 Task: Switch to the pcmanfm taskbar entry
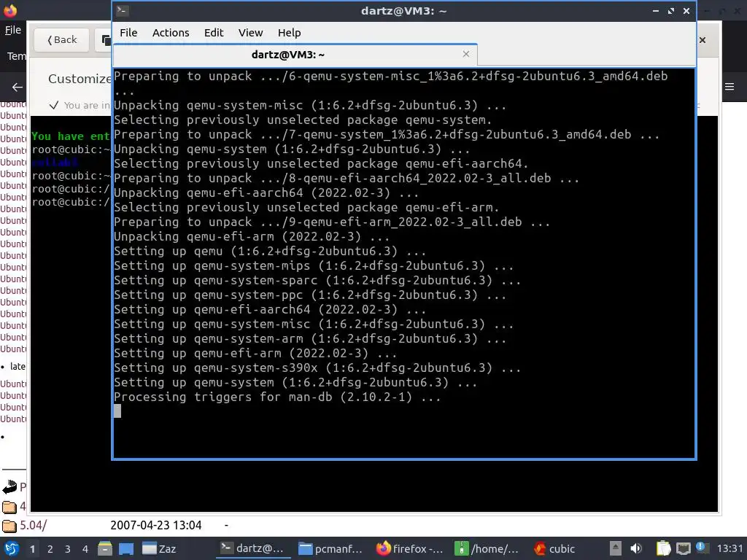[x=330, y=548]
